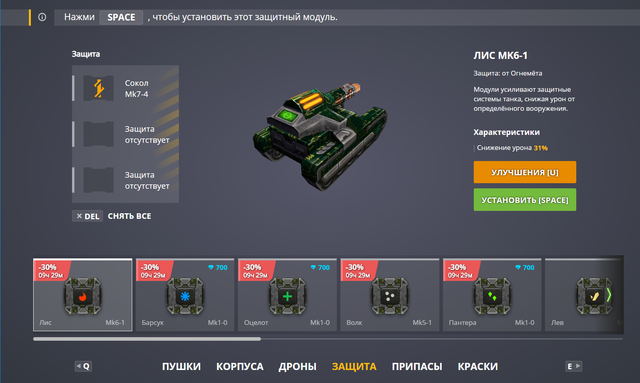Click УСТАНОВИТЬ [SPACE] install button
This screenshot has height=383, width=640.
[x=525, y=200]
